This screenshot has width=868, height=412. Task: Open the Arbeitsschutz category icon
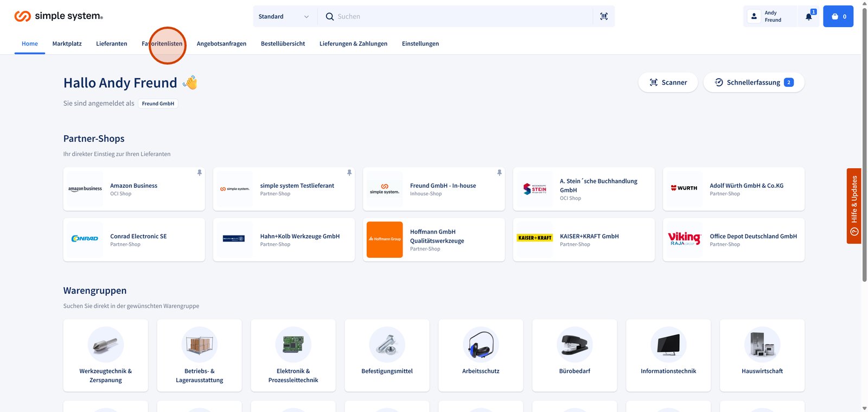click(481, 345)
